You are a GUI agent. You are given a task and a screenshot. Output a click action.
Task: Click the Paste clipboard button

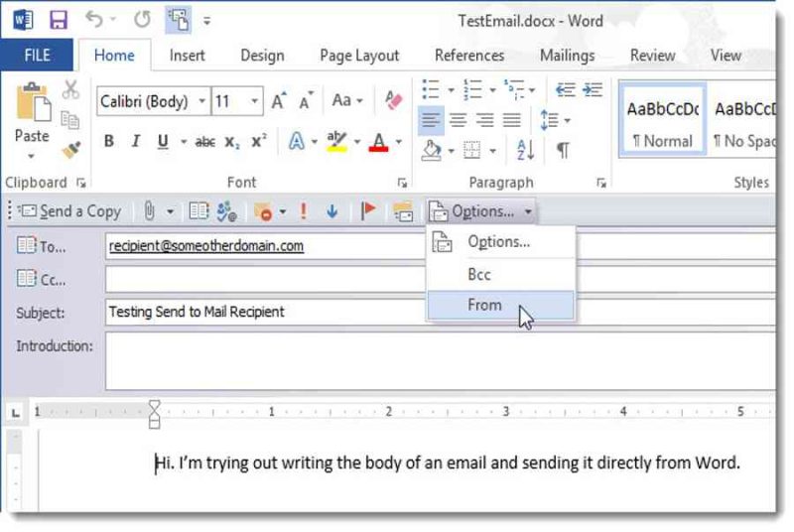pos(33,103)
